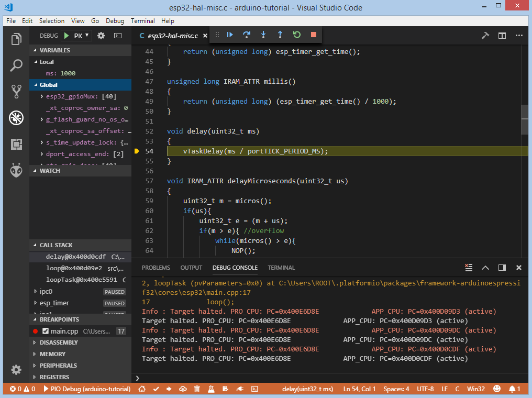Expand the g_flash_guard_no_os_o variable
532x398 pixels.
[41, 119]
